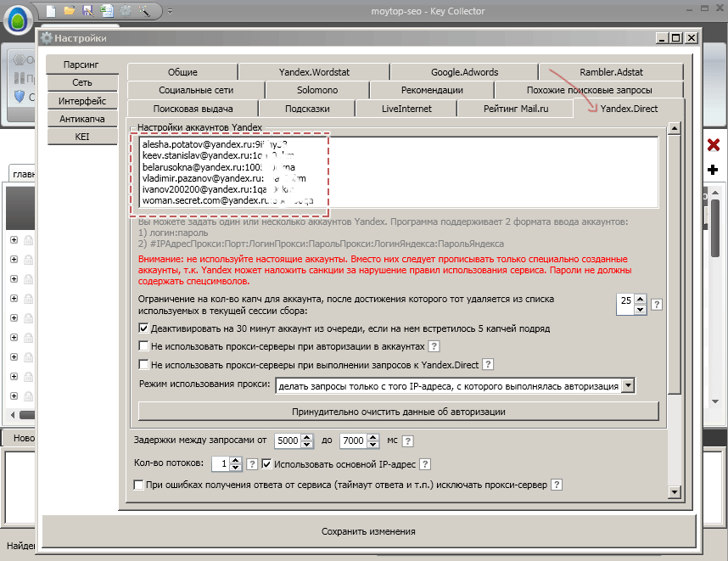
Task: Open help for excluding proxy server on errors
Action: click(x=557, y=485)
